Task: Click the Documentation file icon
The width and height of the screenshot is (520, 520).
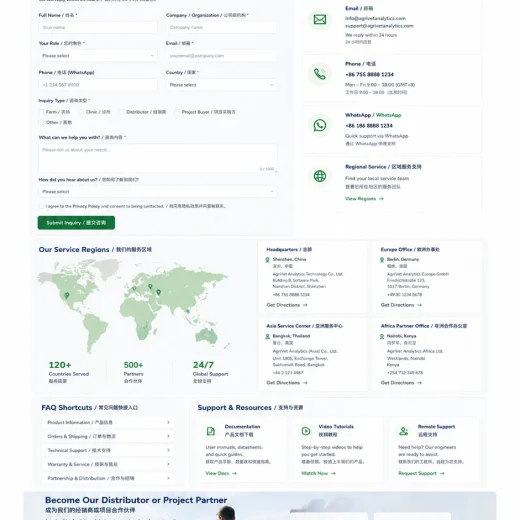Action: pyautogui.click(x=211, y=431)
